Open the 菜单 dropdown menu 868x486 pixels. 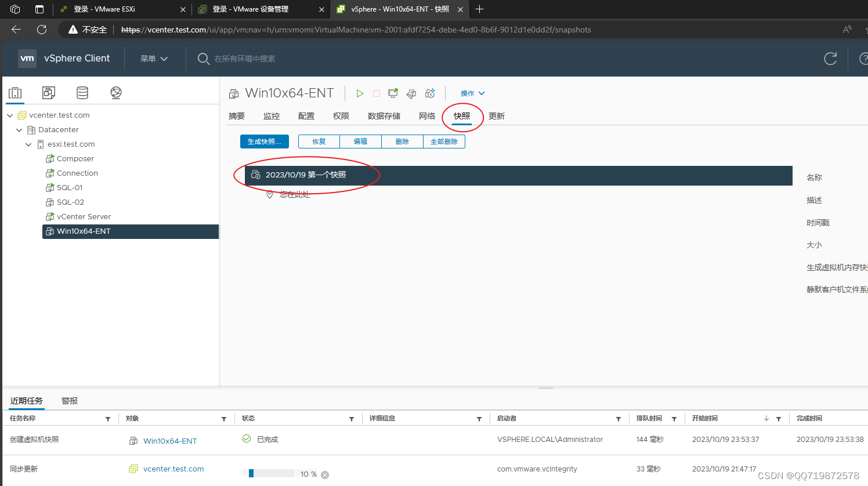154,59
